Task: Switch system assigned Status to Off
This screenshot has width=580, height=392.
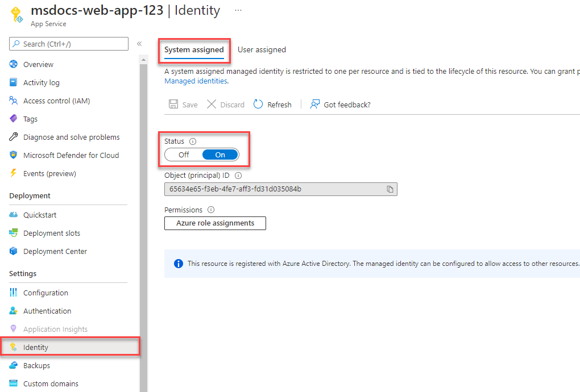Action: click(184, 155)
